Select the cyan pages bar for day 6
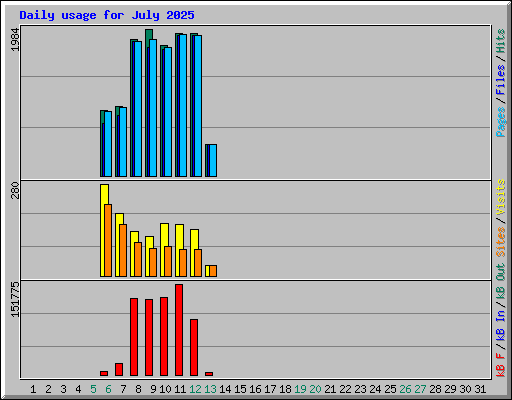 pyautogui.click(x=108, y=144)
